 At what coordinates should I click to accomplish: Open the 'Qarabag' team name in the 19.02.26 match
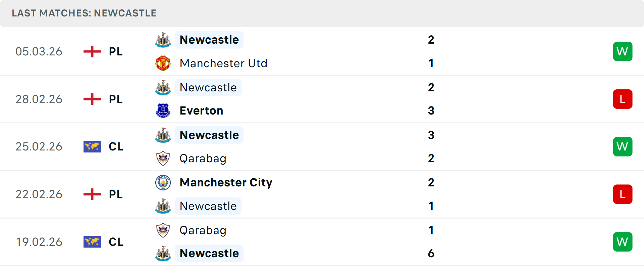(x=203, y=230)
